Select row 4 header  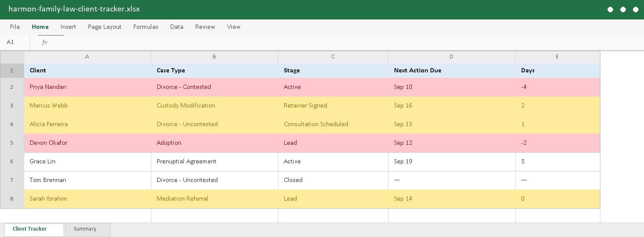[12, 124]
